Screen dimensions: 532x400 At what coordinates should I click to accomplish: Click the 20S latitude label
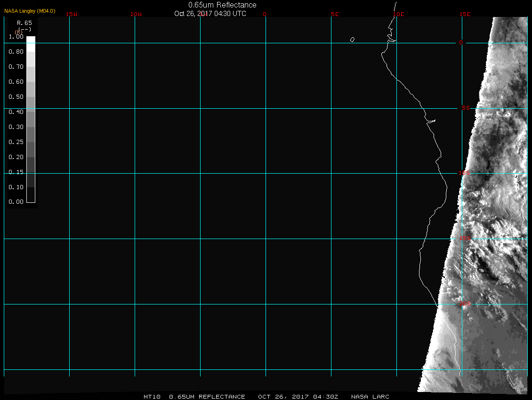pos(465,304)
